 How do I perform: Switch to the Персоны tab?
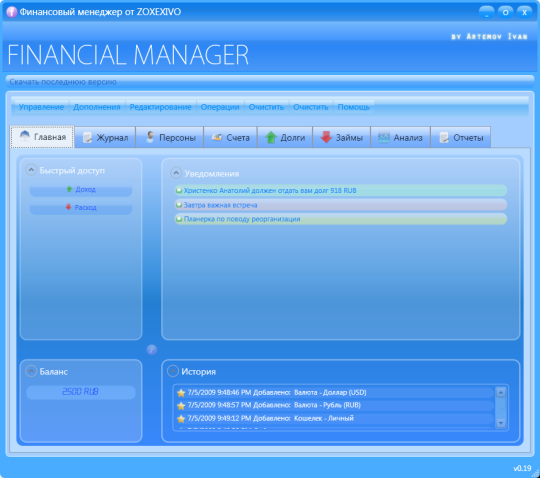click(169, 138)
